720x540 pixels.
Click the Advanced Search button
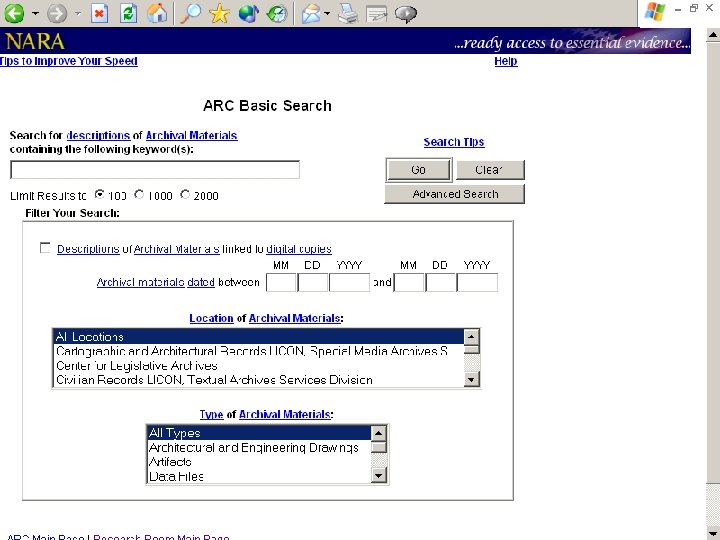coord(455,194)
